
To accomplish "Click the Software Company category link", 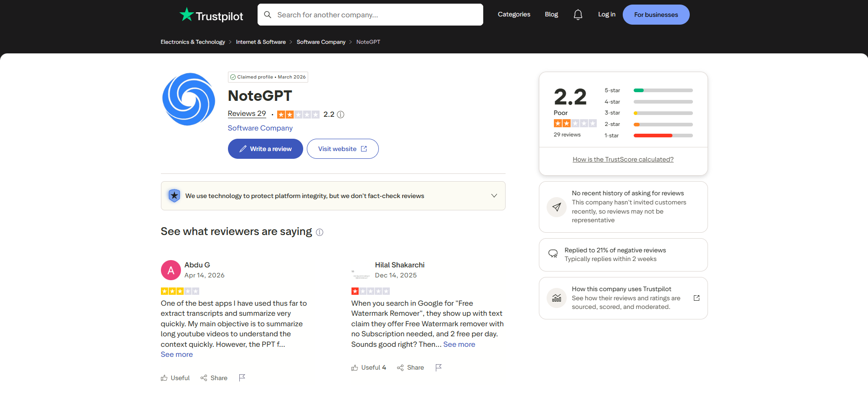I will coord(260,128).
